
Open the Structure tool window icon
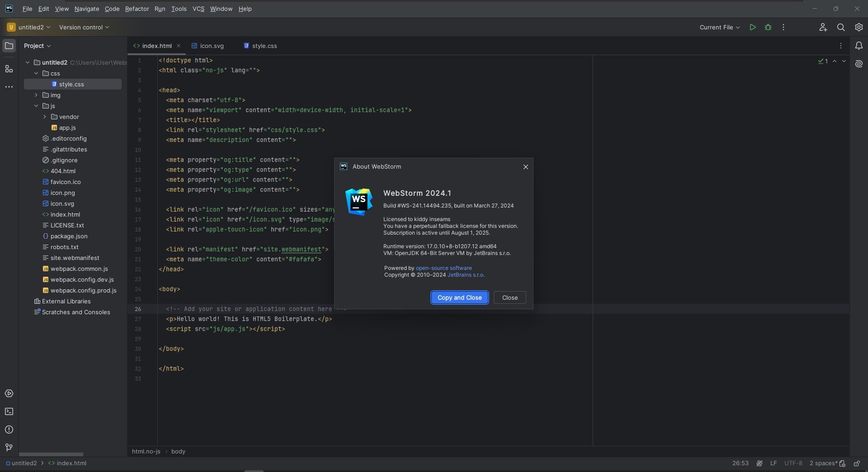pyautogui.click(x=9, y=69)
